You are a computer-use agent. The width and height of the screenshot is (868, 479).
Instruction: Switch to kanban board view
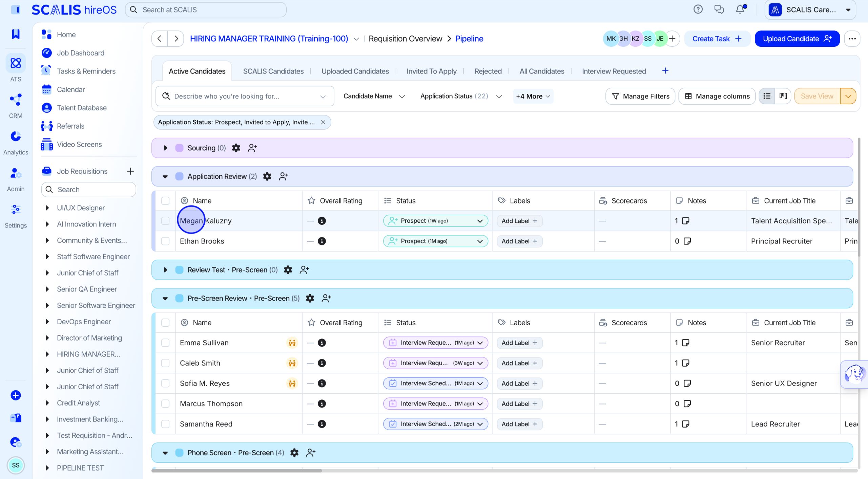pyautogui.click(x=783, y=96)
